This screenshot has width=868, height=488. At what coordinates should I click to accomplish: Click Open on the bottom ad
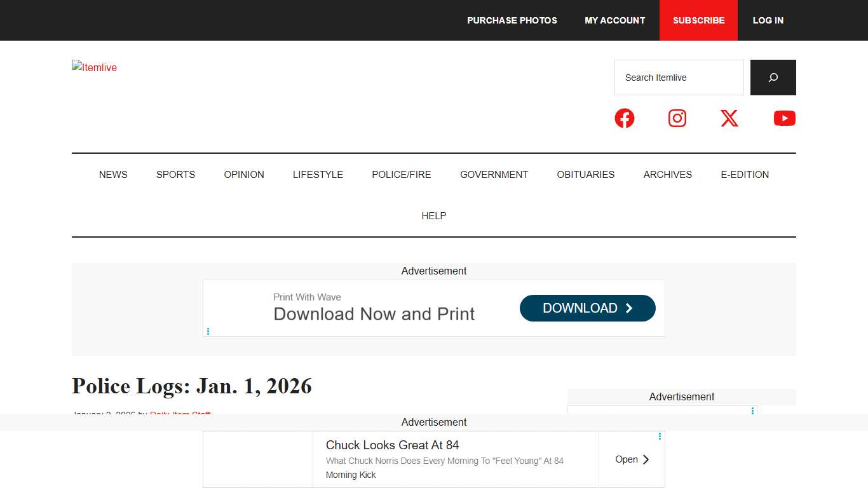tap(632, 459)
